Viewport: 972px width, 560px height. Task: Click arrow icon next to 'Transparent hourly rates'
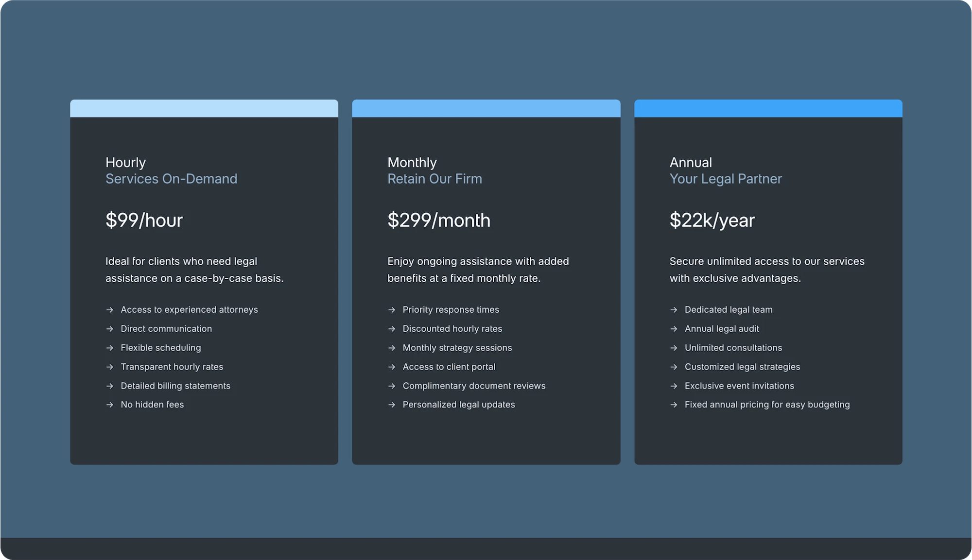tap(110, 367)
